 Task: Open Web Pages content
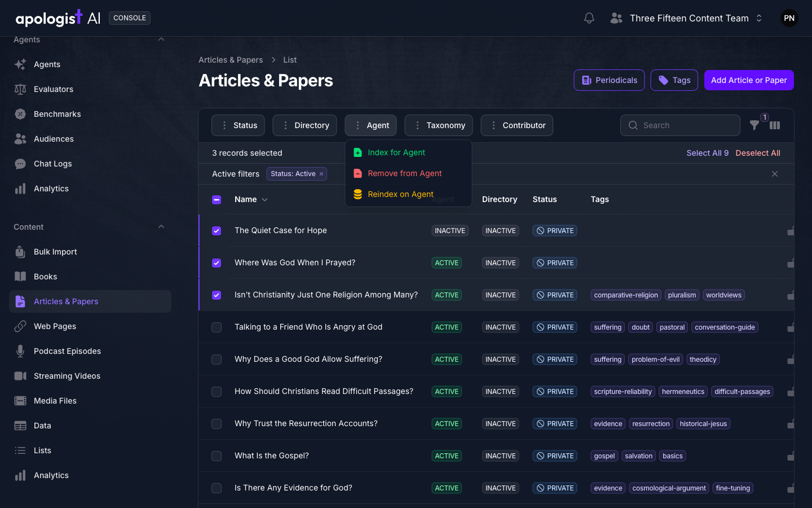90,326
